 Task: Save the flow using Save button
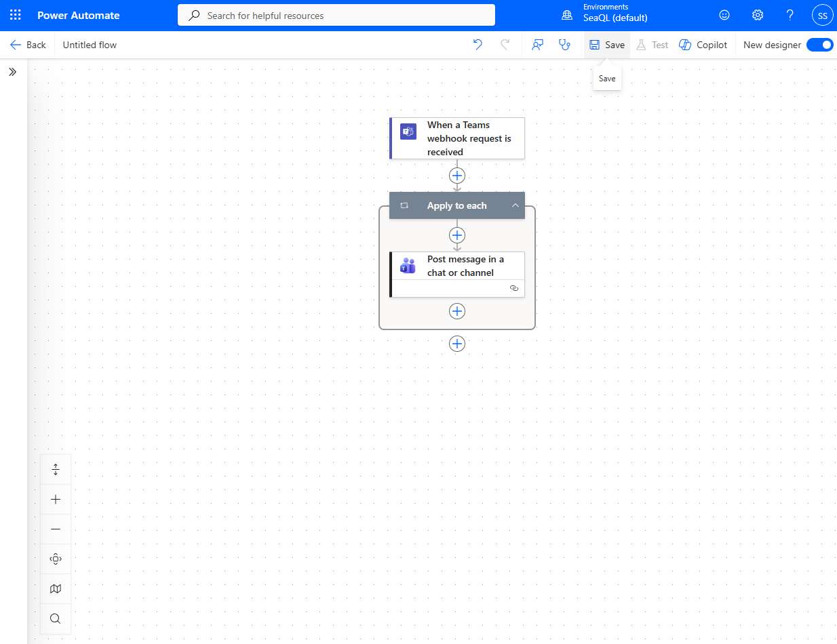click(x=607, y=45)
